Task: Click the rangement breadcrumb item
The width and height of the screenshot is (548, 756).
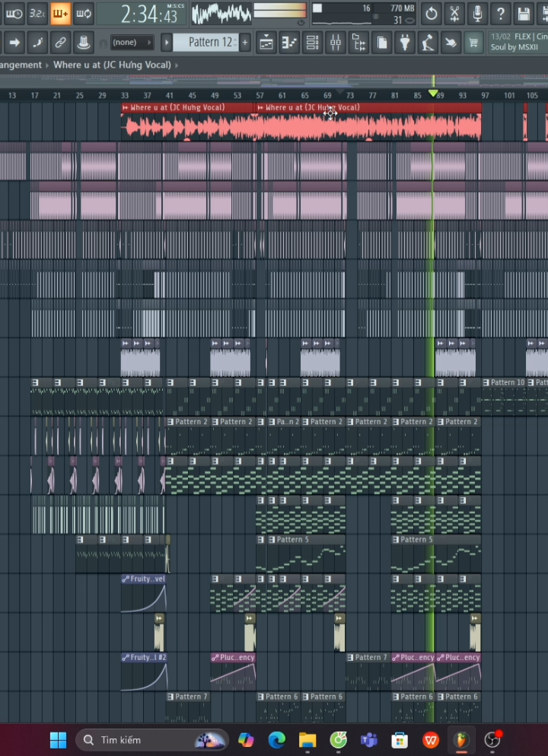Action: coord(21,65)
